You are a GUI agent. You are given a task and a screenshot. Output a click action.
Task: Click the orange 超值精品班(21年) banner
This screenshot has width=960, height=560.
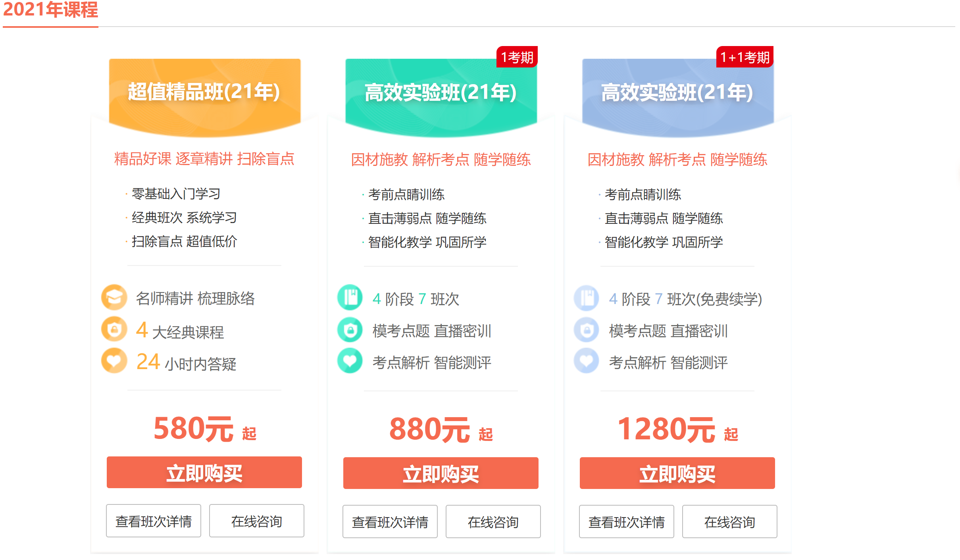(x=204, y=92)
